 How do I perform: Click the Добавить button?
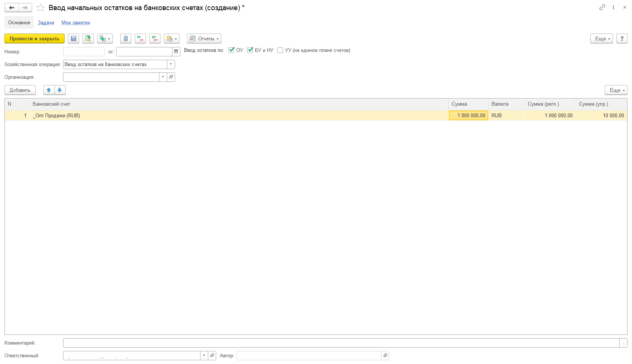click(20, 90)
